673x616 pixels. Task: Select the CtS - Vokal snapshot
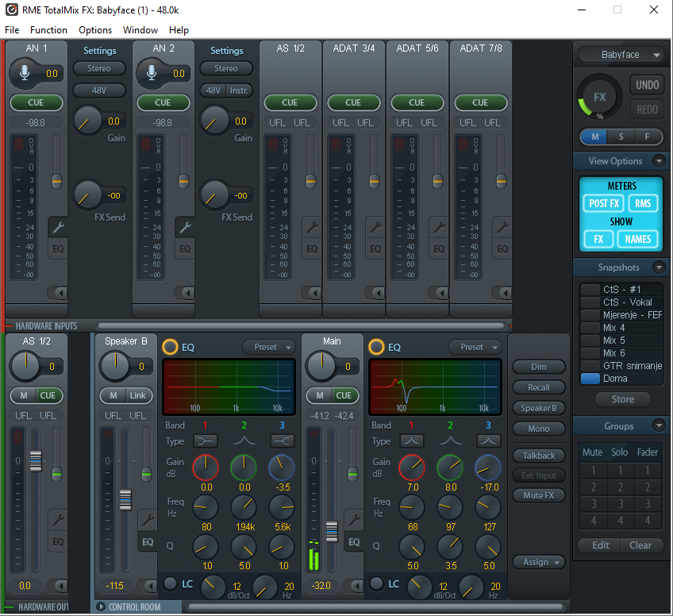(621, 302)
